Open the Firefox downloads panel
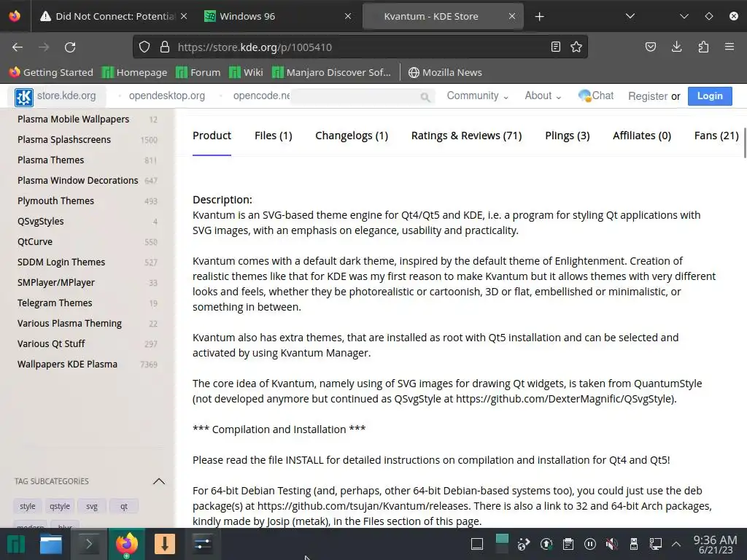This screenshot has height=560, width=747. point(676,47)
